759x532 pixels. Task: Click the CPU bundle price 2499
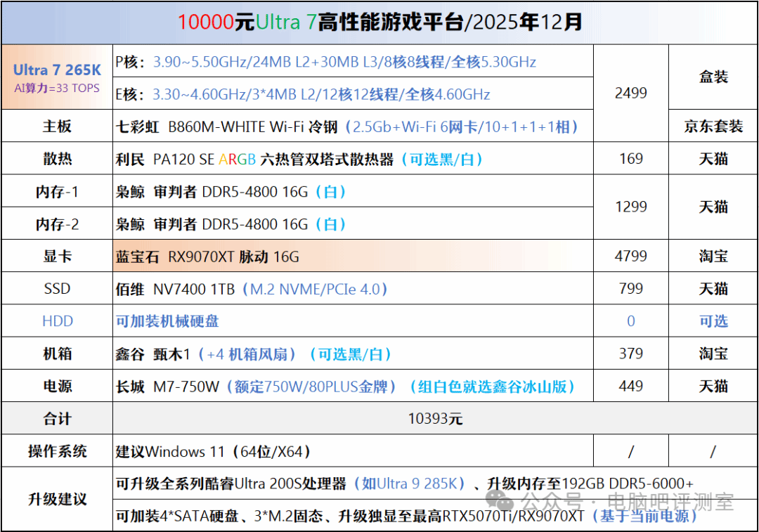pos(630,93)
